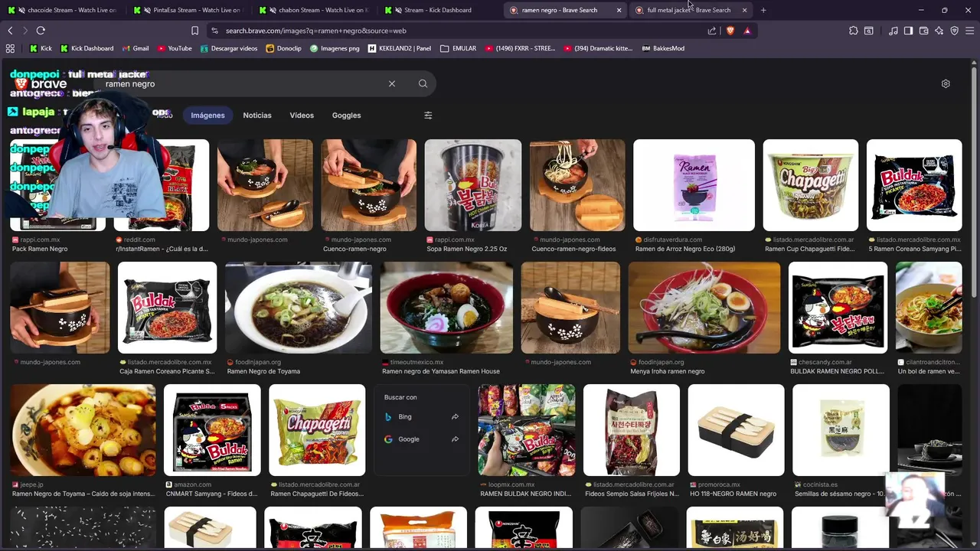
Task: Open the 5 Ramen Coreano Samyang image
Action: click(914, 185)
